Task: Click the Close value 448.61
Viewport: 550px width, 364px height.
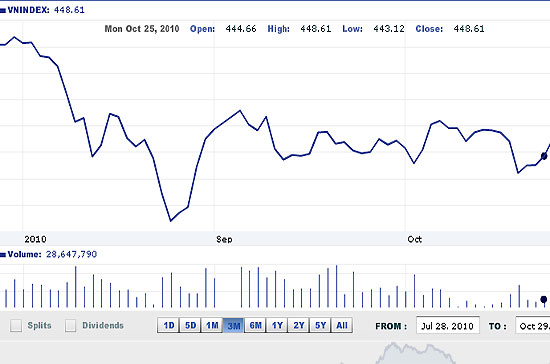Action: [x=469, y=29]
